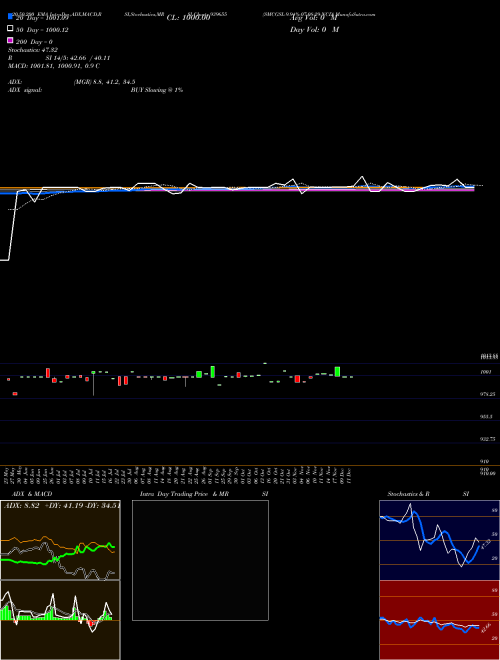Image resolution: width=500 pixels, height=660 pixels.
Task: Click the white 30 Day legend swatch
Action: click(10, 29)
